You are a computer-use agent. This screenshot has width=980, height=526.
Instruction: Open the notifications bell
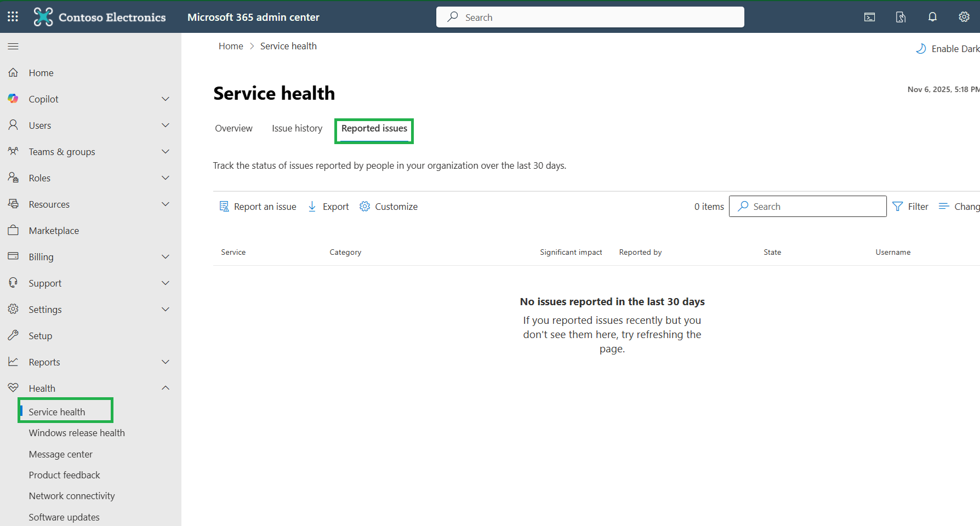click(932, 17)
